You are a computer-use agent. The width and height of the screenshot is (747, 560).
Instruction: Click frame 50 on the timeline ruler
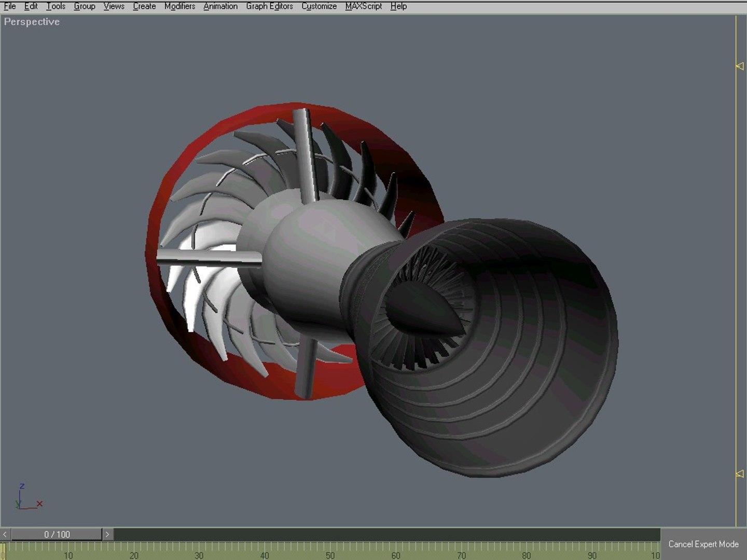coord(330,555)
